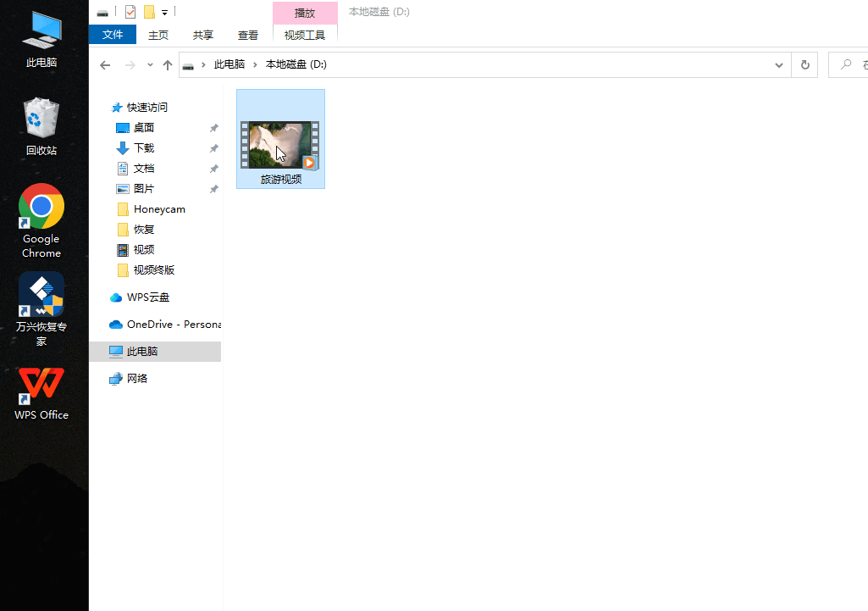Image resolution: width=868 pixels, height=611 pixels.
Task: Open the 网络 item in sidebar
Action: 137,378
